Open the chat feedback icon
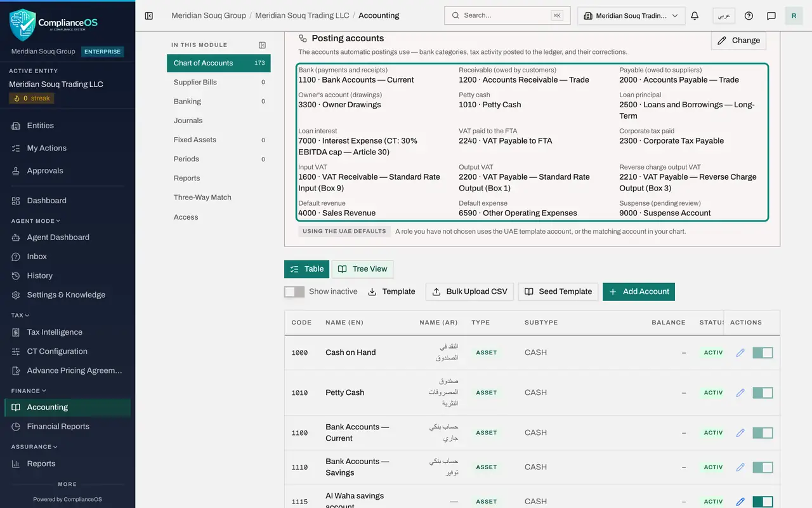Viewport: 812px width, 508px height. 771,16
